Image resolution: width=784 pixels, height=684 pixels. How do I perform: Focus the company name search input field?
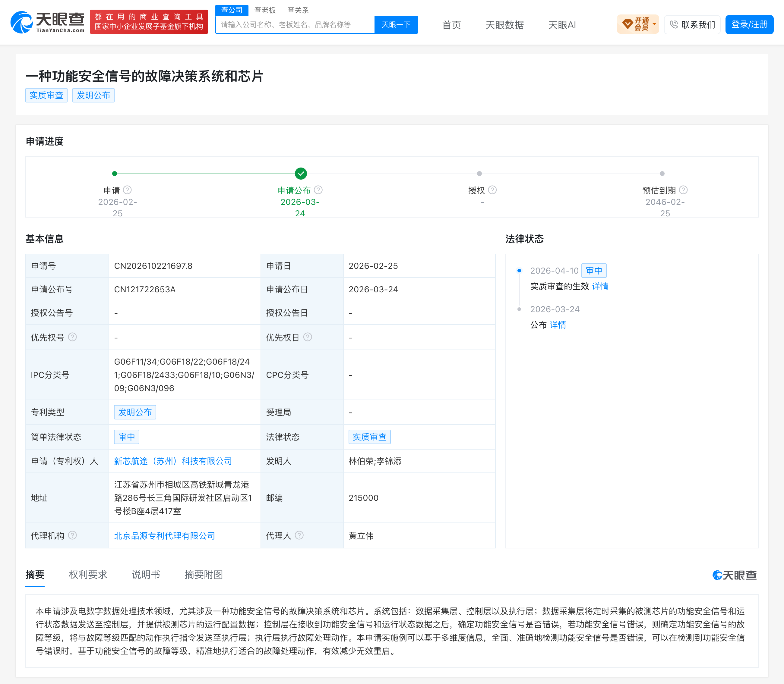(295, 25)
